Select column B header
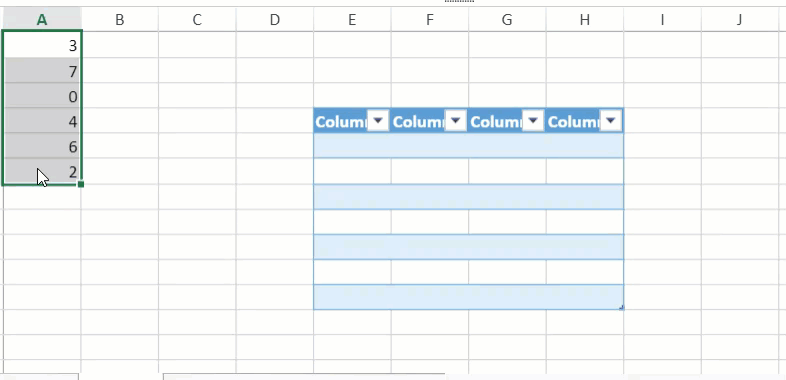Image resolution: width=786 pixels, height=380 pixels. [119, 20]
